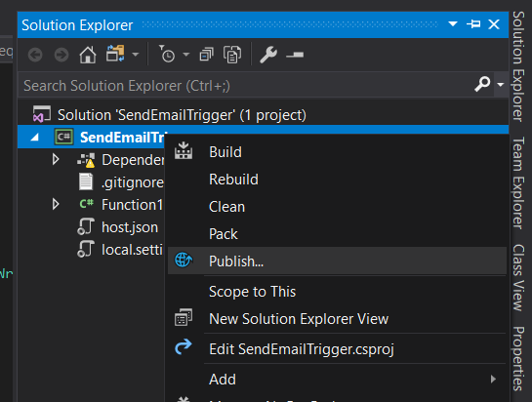This screenshot has width=532, height=402.
Task: Close the Solution Explorer panel
Action: pos(494,24)
